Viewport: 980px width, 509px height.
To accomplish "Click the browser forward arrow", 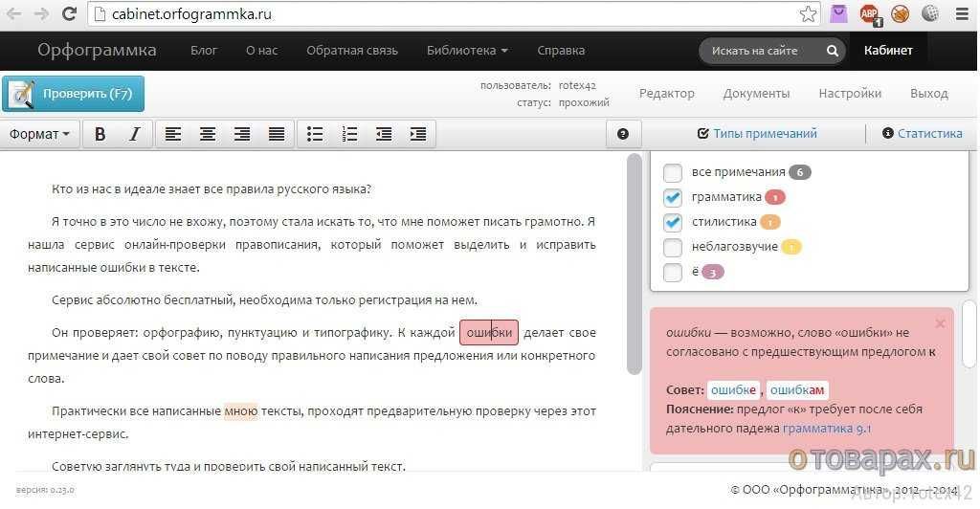I will point(41,13).
